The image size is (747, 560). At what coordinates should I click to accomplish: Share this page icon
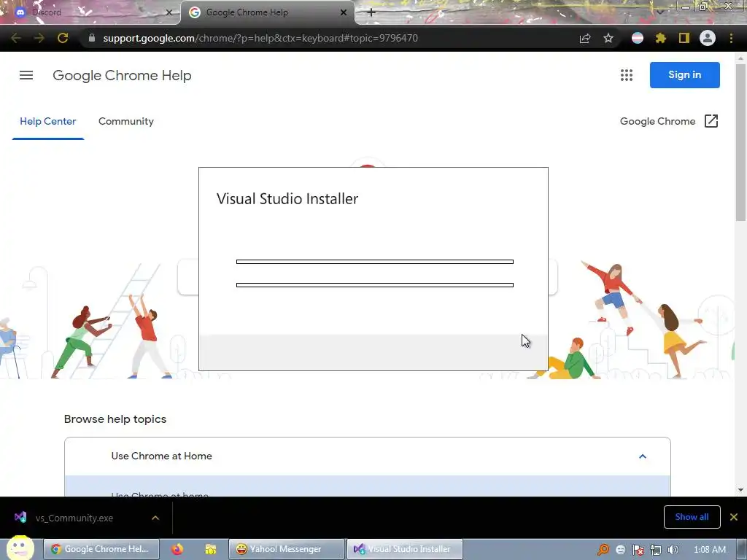tap(585, 38)
